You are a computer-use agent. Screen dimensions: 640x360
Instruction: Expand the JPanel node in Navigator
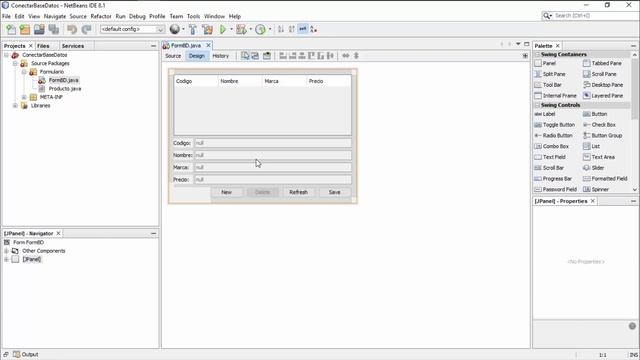point(7,259)
